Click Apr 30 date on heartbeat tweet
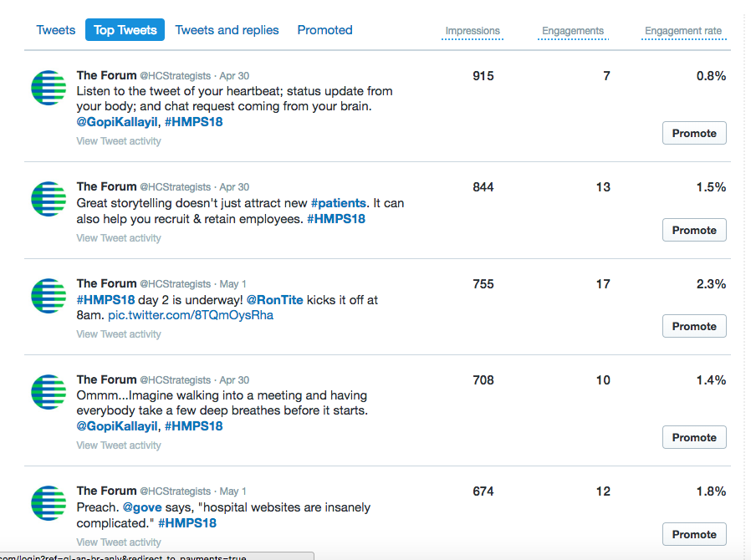Image resolution: width=751 pixels, height=560 pixels. tap(234, 75)
